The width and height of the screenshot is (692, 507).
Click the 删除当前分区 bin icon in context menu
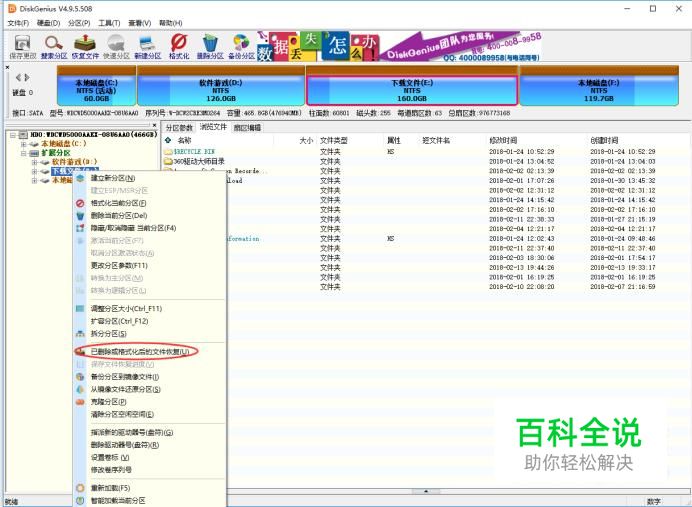[80, 216]
